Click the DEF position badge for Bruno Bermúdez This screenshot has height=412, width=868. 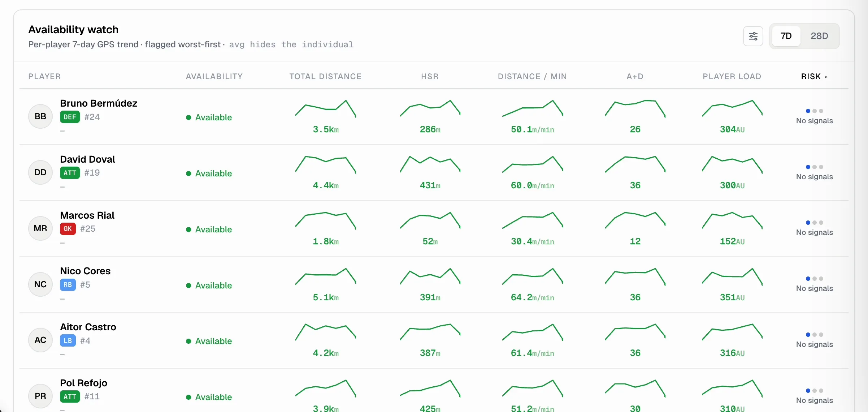(x=70, y=117)
